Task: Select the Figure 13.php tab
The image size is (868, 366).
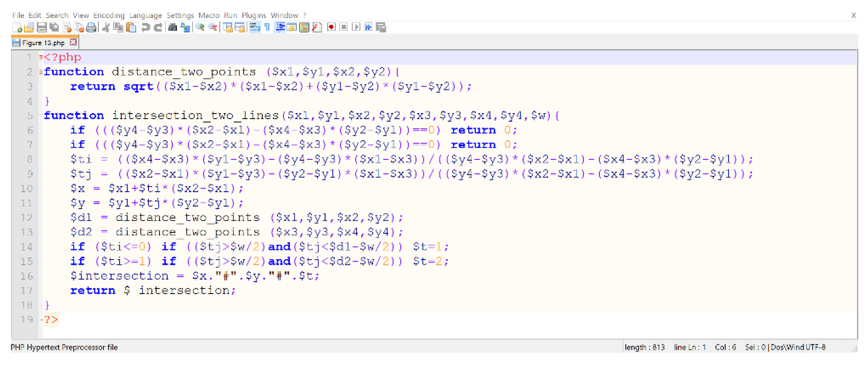Action: (43, 43)
